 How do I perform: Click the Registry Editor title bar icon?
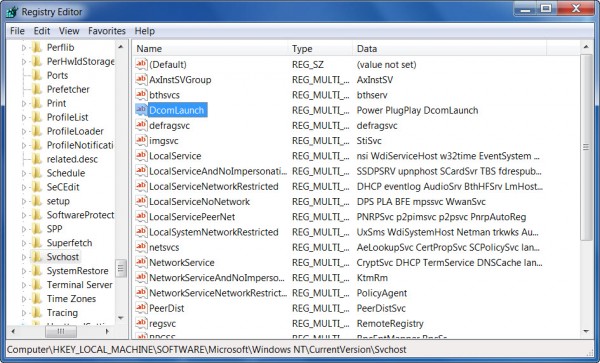(x=12, y=12)
